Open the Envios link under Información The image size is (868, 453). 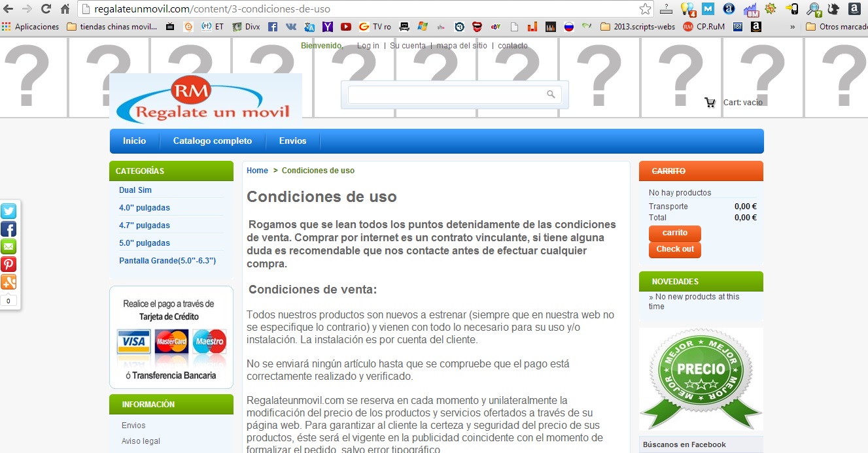pos(133,426)
